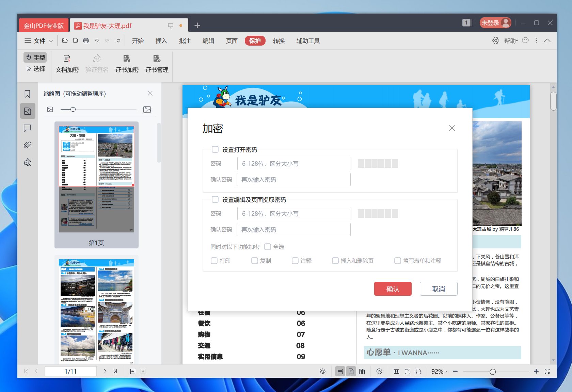Click the 未登录 login button
572x392 pixels.
[x=496, y=23]
